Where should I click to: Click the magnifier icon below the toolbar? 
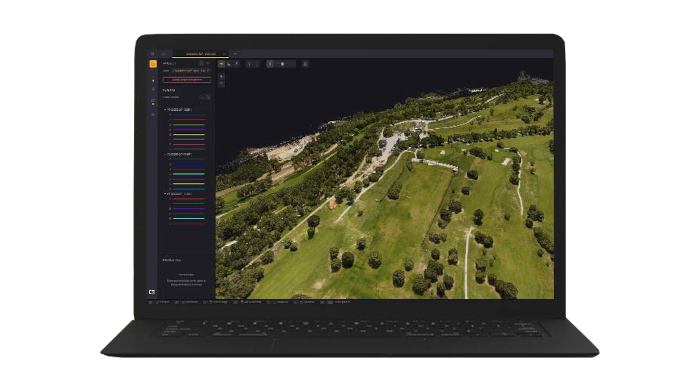[221, 77]
